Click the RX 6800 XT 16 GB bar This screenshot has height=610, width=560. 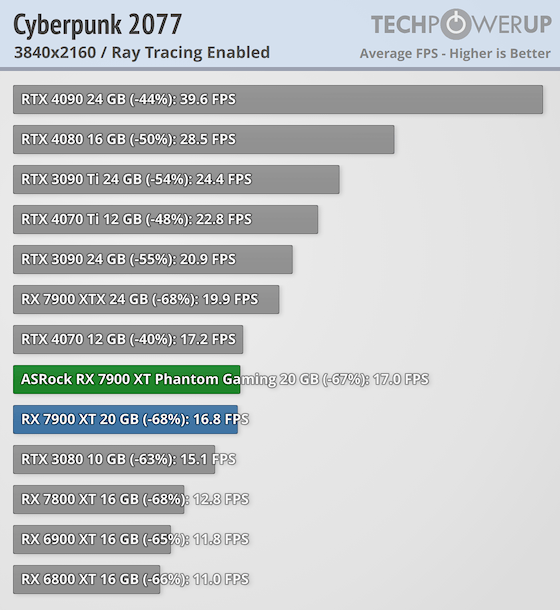86,580
